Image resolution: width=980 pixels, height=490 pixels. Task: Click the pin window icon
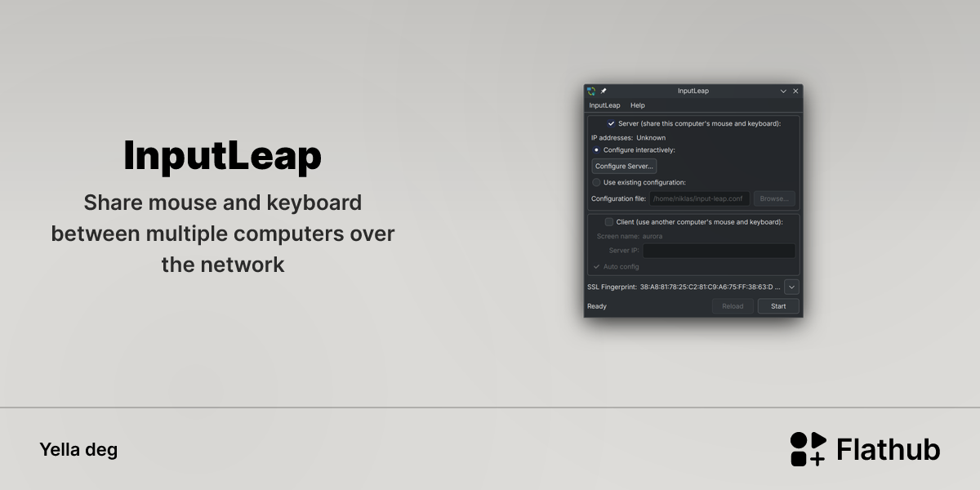604,91
